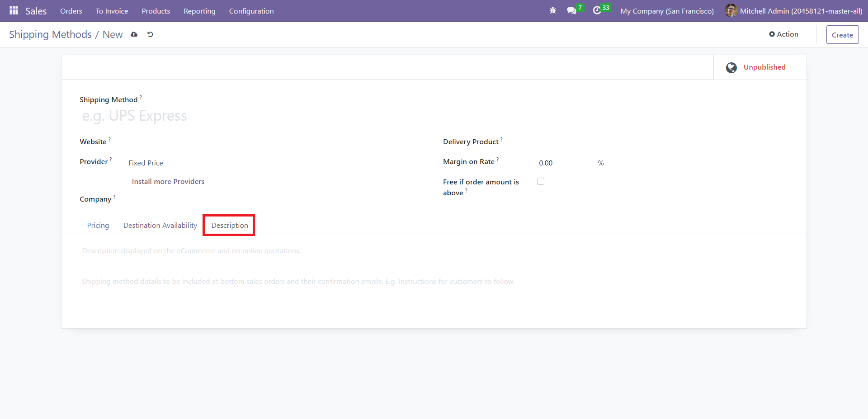The height and width of the screenshot is (419, 868).
Task: Switch to the Pricing tab
Action: [98, 225]
